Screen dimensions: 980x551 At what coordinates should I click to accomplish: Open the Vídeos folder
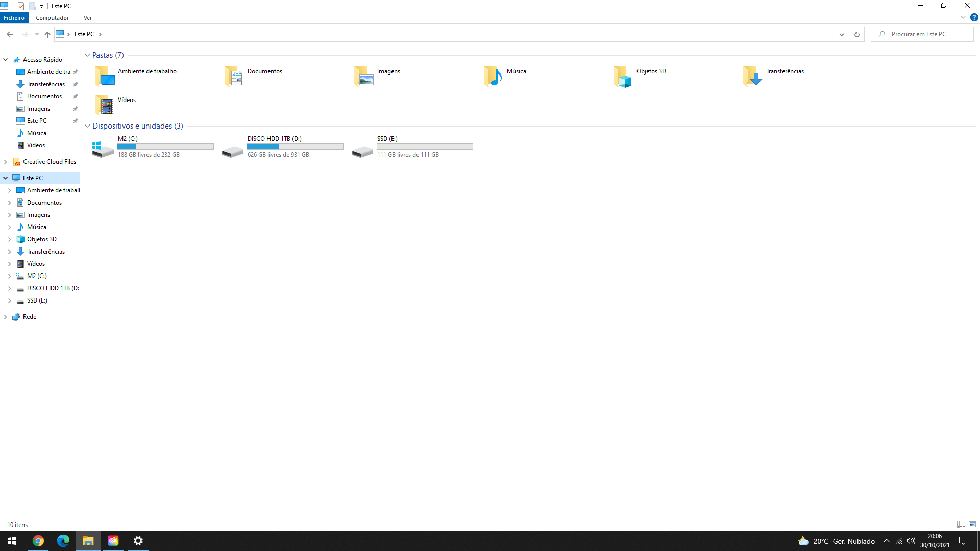click(104, 104)
